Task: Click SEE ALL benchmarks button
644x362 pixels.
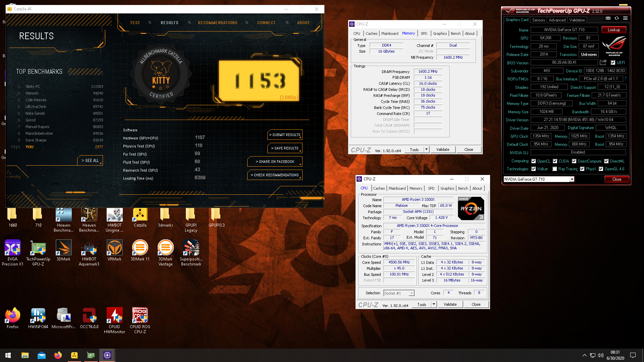Action: coord(90,161)
